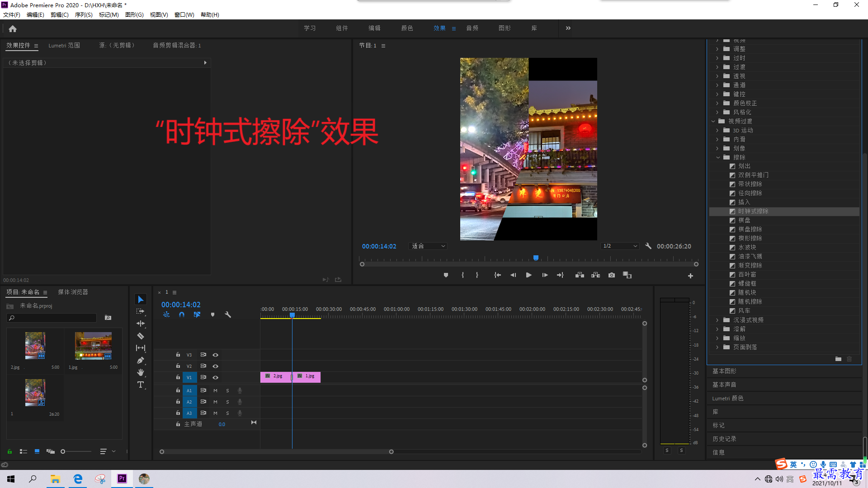
Task: Click the Add Marker button in program monitor
Action: tap(446, 275)
